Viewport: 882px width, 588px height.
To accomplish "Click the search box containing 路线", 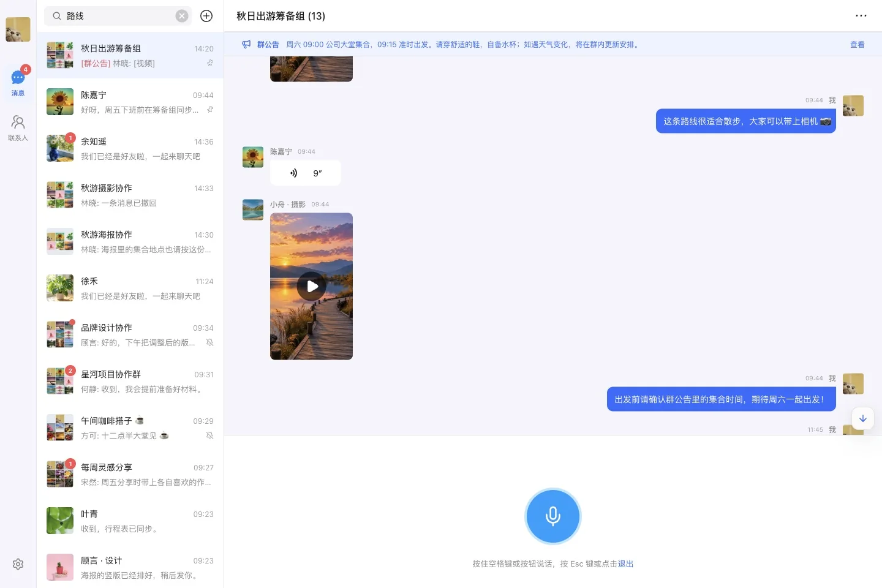I will [x=116, y=16].
